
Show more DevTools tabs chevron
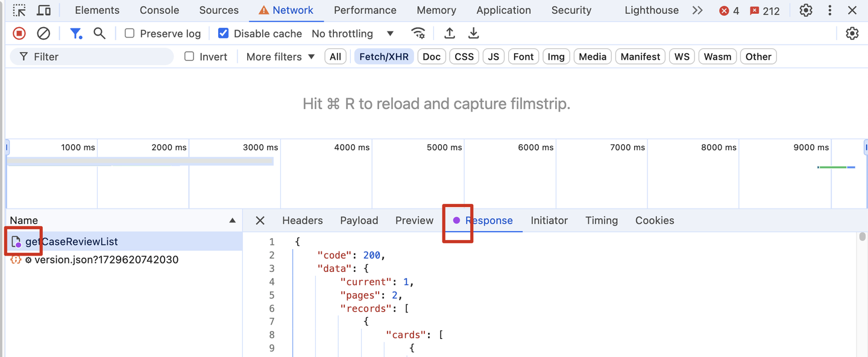click(697, 10)
